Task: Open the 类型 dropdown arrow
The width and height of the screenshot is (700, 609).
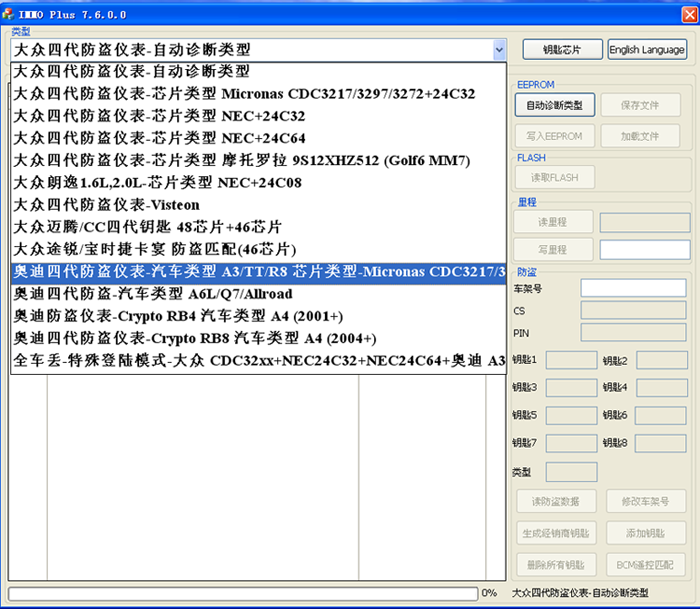Action: point(499,50)
